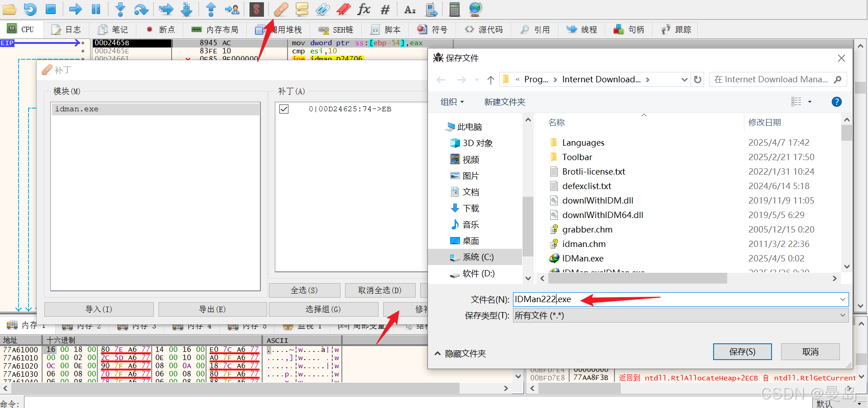Image resolution: width=868 pixels, height=408 pixels.
Task: Expand the organize (组织) menu
Action: tap(452, 102)
